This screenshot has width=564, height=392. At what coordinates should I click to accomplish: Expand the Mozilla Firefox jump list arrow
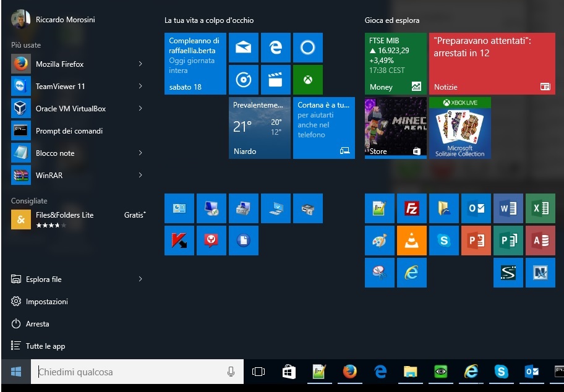pyautogui.click(x=140, y=64)
